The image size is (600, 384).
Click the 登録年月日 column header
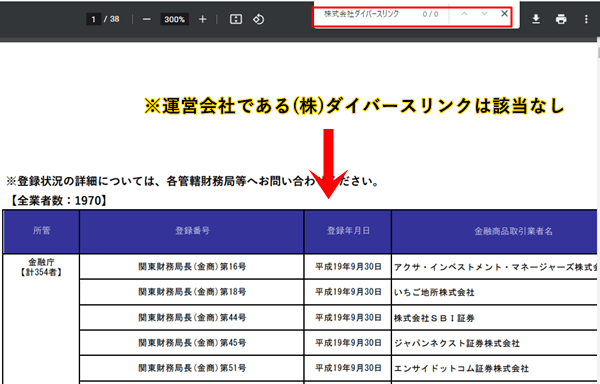pyautogui.click(x=348, y=231)
